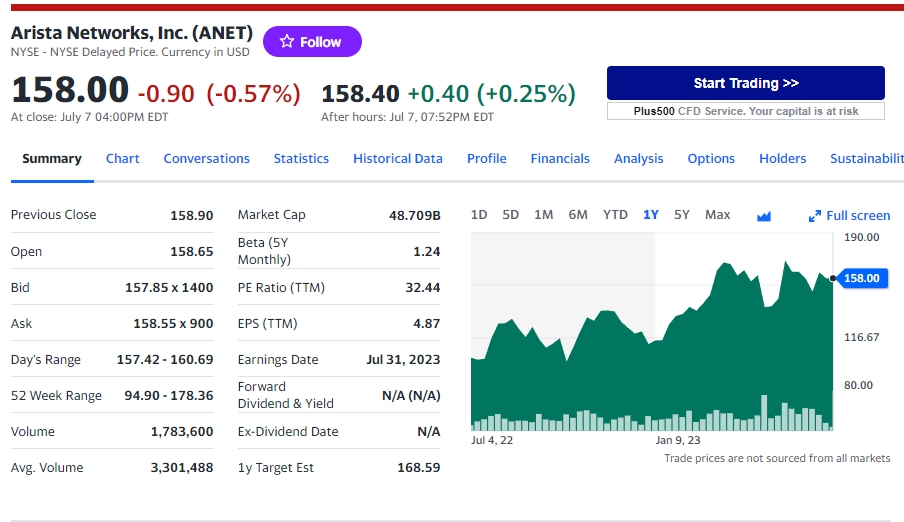Set chart range to 1D
The image size is (904, 522).
479,215
